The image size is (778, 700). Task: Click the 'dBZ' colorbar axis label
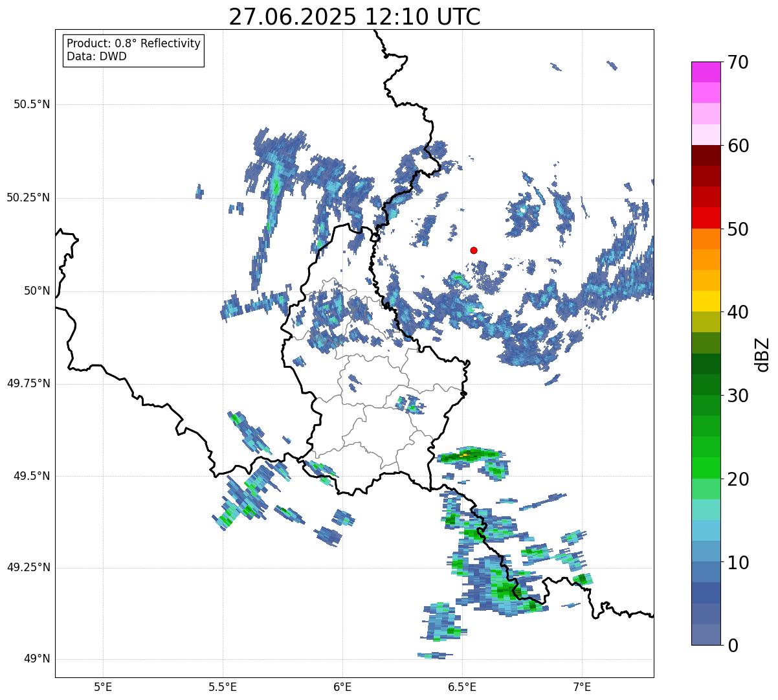(762, 354)
